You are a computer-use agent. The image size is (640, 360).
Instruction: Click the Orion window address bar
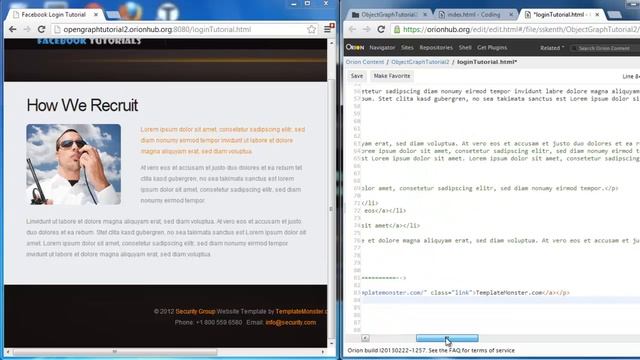click(x=515, y=29)
